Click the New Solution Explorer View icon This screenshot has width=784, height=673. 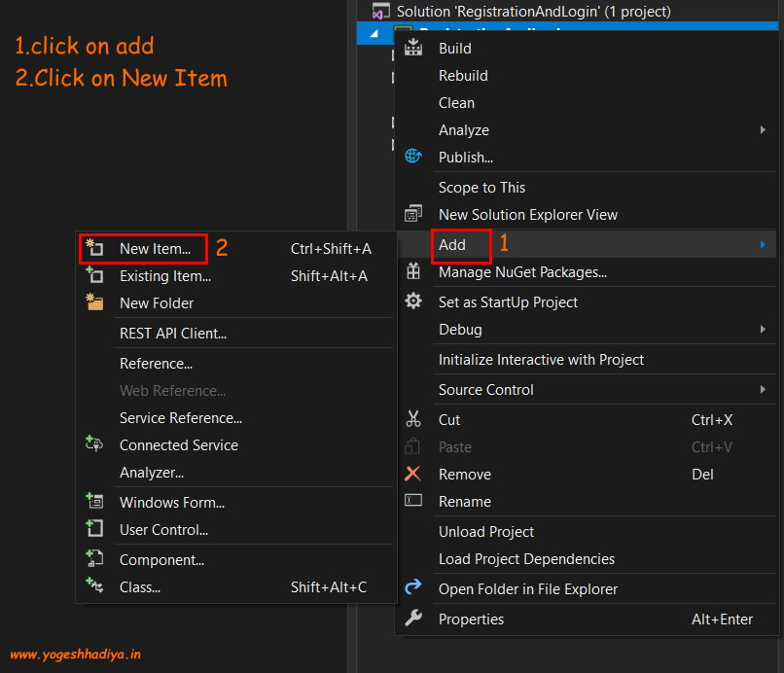click(414, 214)
